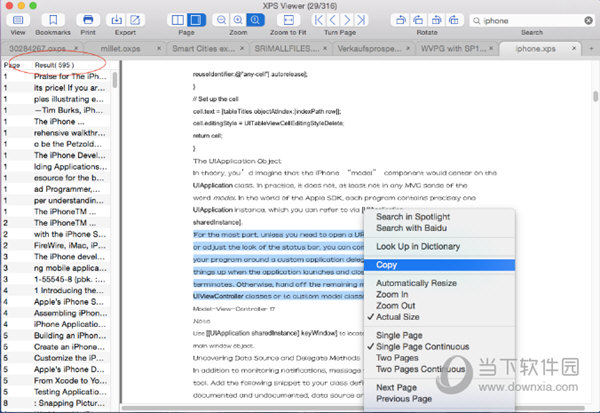This screenshot has height=413, width=600.
Task: Click the Export download icon
Action: (116, 20)
